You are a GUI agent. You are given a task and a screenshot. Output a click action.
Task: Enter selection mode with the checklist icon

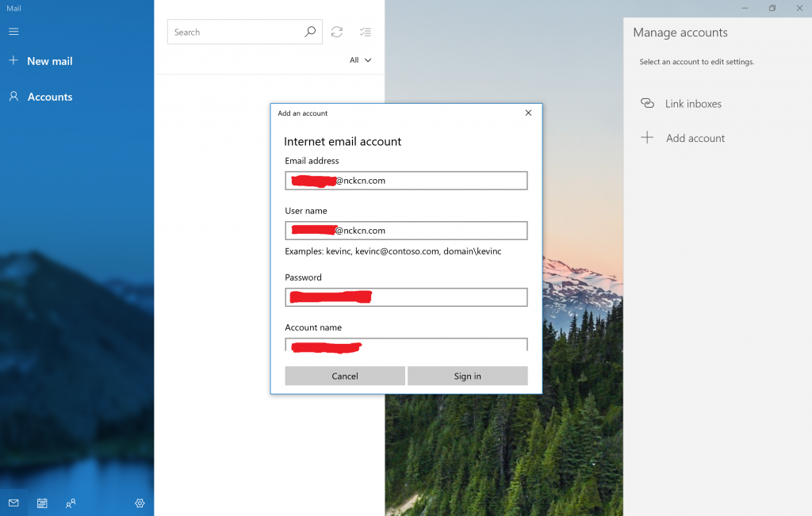(x=365, y=32)
